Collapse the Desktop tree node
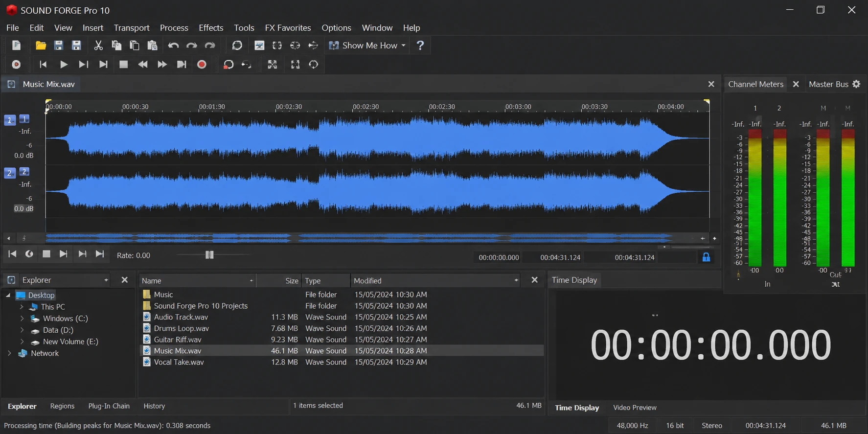868x434 pixels. point(8,295)
